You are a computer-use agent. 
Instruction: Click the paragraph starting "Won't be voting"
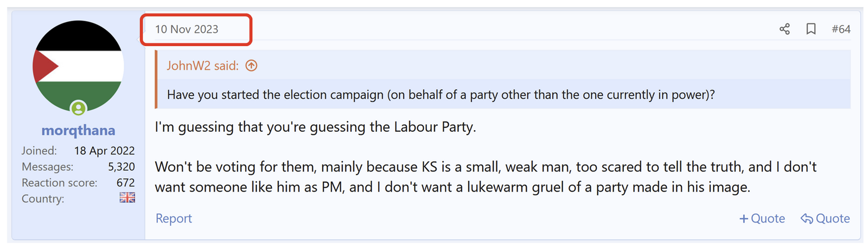click(x=485, y=177)
